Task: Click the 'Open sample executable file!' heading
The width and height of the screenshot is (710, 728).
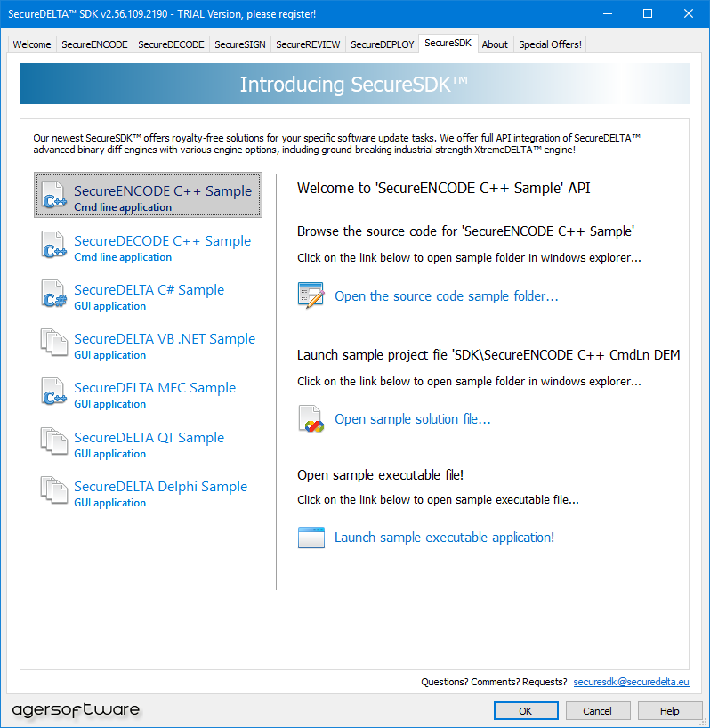Action: point(380,475)
